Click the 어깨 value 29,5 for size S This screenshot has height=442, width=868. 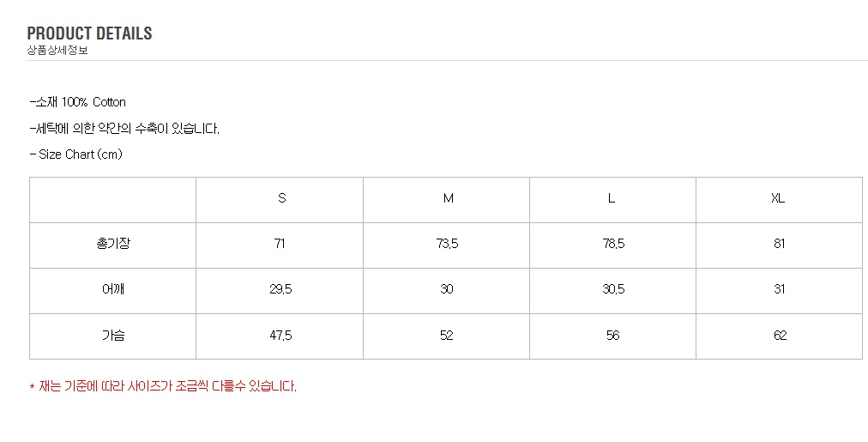pos(280,289)
